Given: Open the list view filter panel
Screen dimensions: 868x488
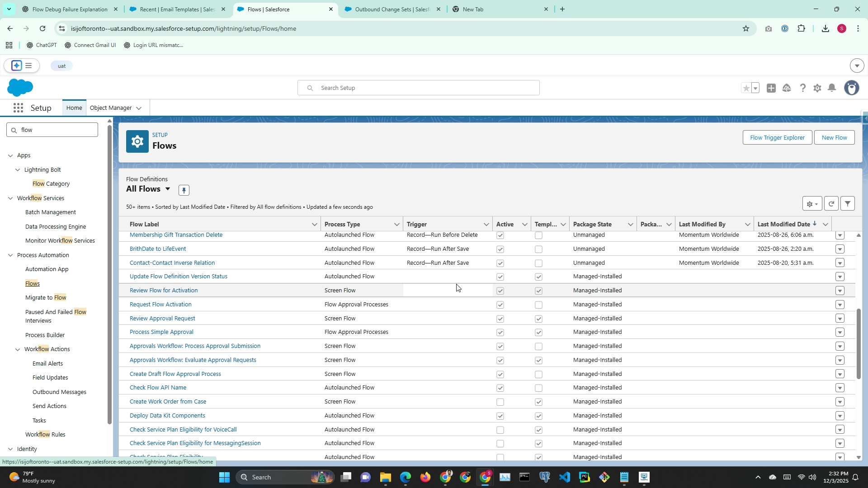Looking at the screenshot, I should [848, 204].
